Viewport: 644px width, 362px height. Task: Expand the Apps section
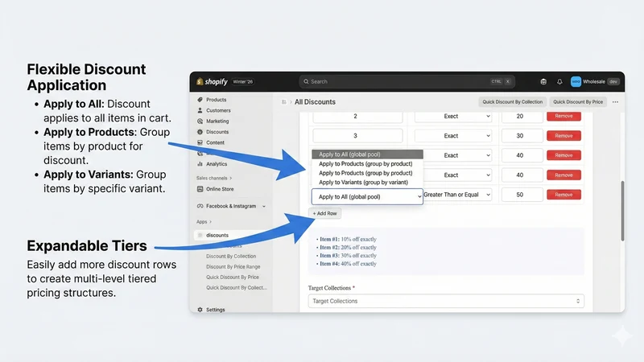pos(204,222)
